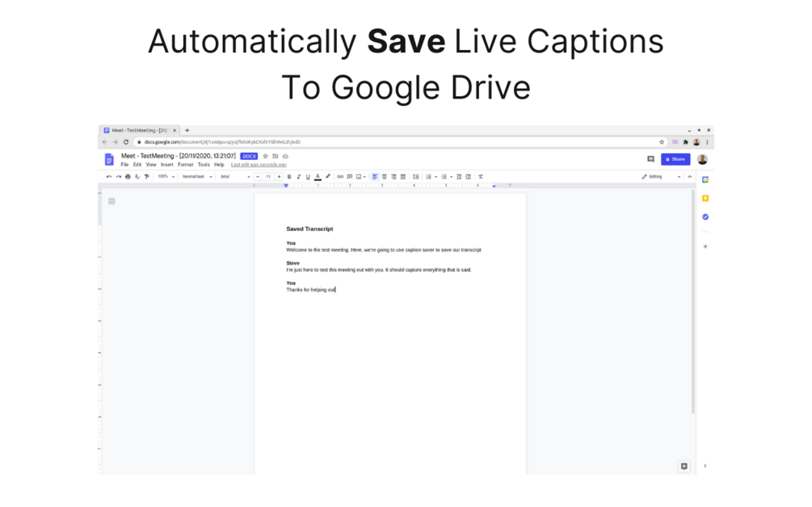Open Tasks in the side panel
The image size is (812, 507).
coord(705,217)
